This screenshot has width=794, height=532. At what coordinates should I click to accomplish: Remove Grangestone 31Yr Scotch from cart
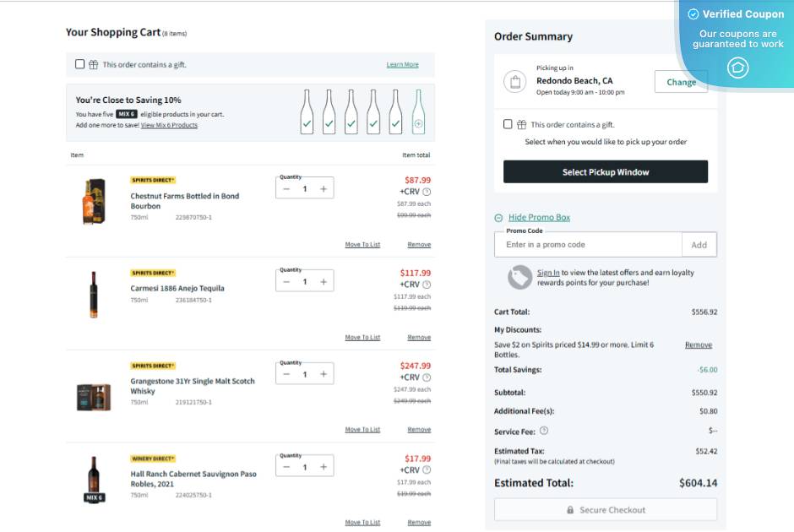click(x=419, y=430)
